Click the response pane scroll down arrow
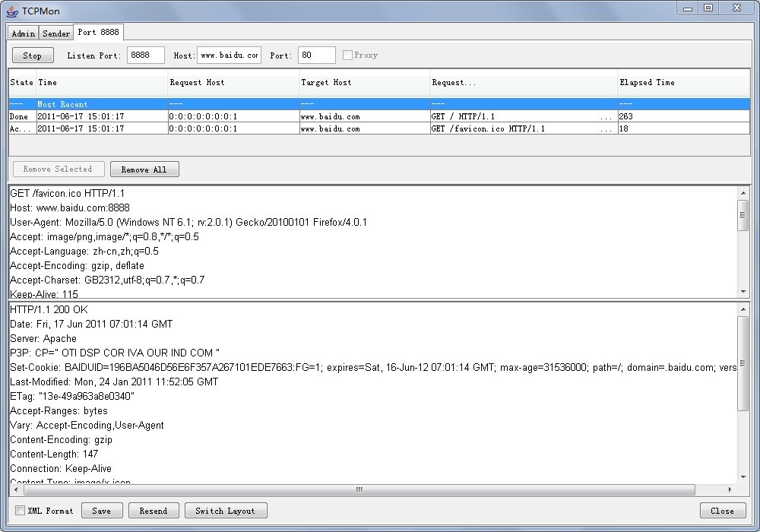 pyautogui.click(x=743, y=477)
